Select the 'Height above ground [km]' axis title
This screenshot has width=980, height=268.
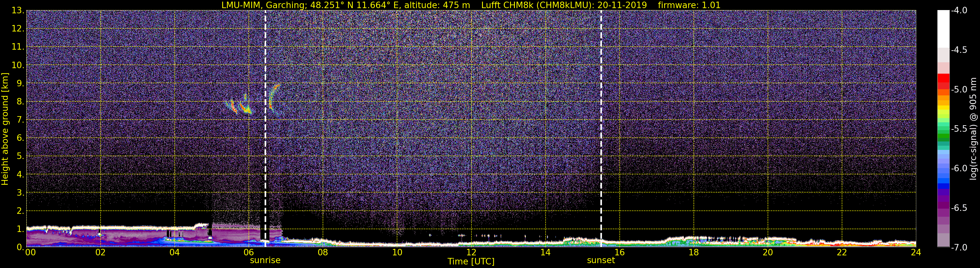5,129
